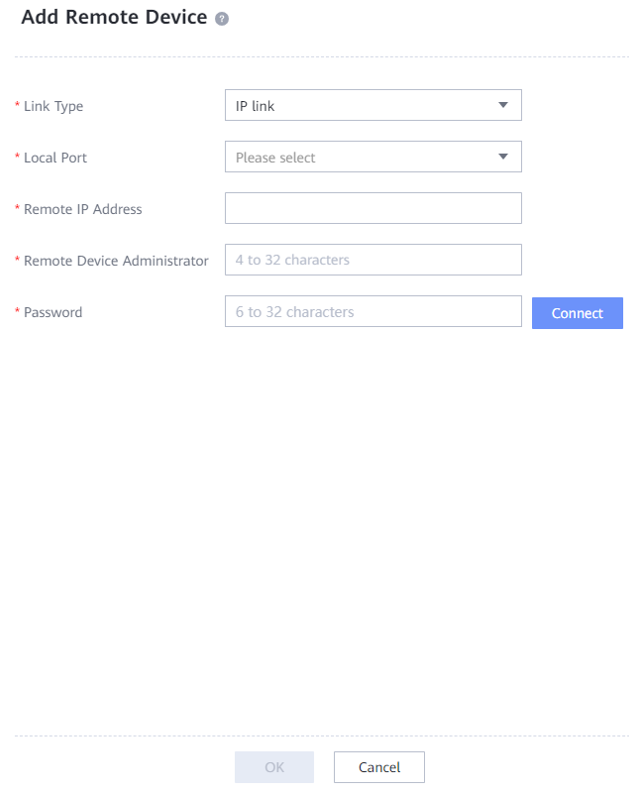Viewport: 629px width, 785px height.
Task: Click the help icon beside Add Remote Device
Action: pyautogui.click(x=222, y=19)
